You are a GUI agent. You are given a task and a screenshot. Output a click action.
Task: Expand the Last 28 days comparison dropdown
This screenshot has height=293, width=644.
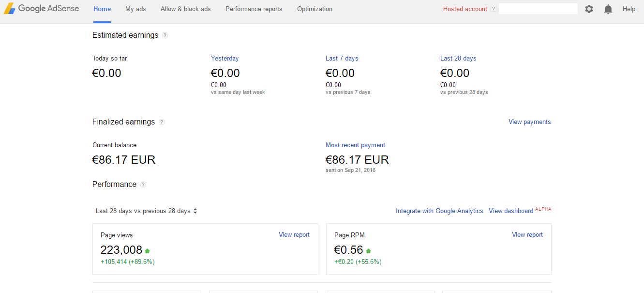coord(147,211)
